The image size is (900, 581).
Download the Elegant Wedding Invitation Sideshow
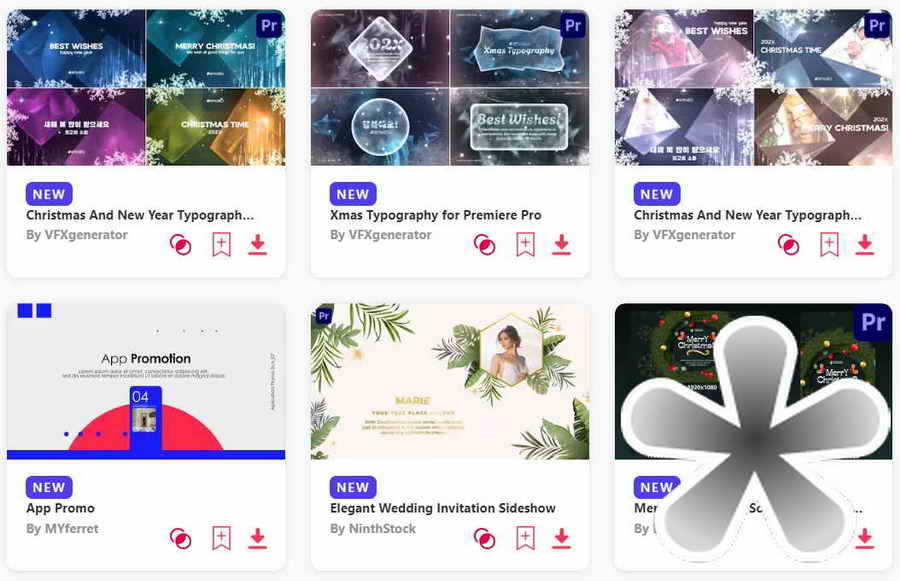pos(561,538)
